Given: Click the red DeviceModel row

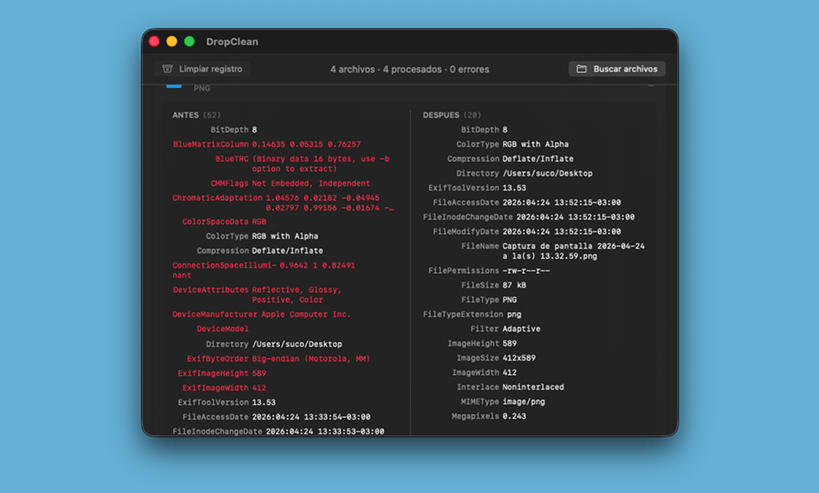Looking at the screenshot, I should [x=223, y=329].
